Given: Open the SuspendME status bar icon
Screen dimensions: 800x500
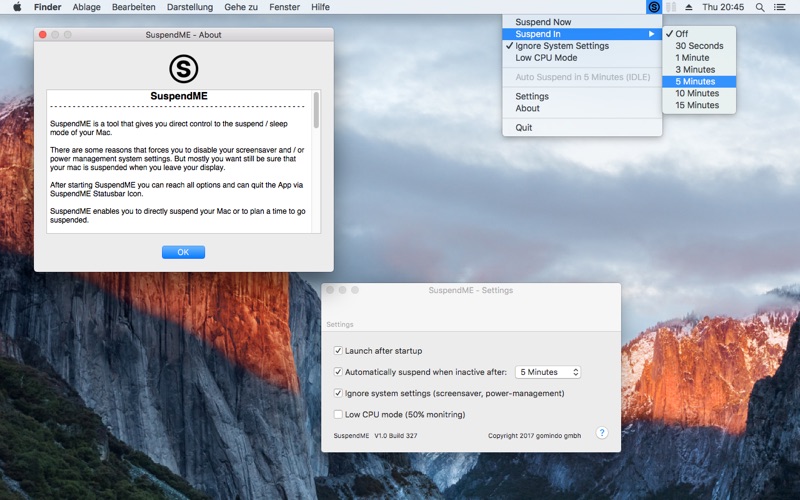Looking at the screenshot, I should [x=654, y=7].
